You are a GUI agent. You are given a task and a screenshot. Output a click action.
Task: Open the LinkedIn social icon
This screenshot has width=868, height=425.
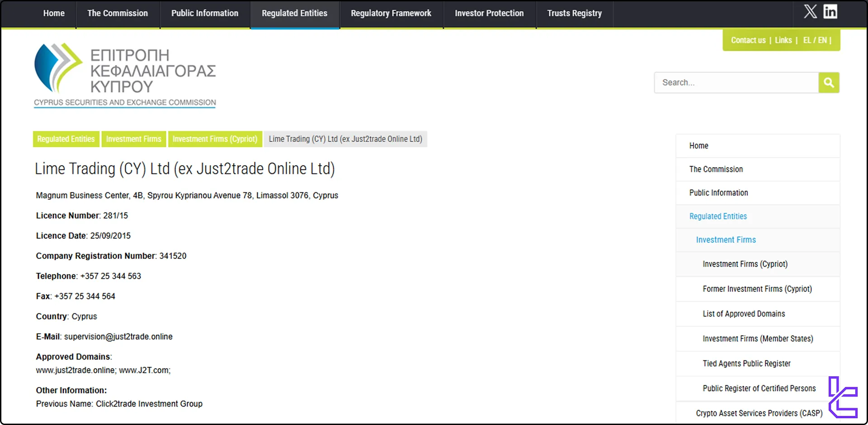pos(830,11)
